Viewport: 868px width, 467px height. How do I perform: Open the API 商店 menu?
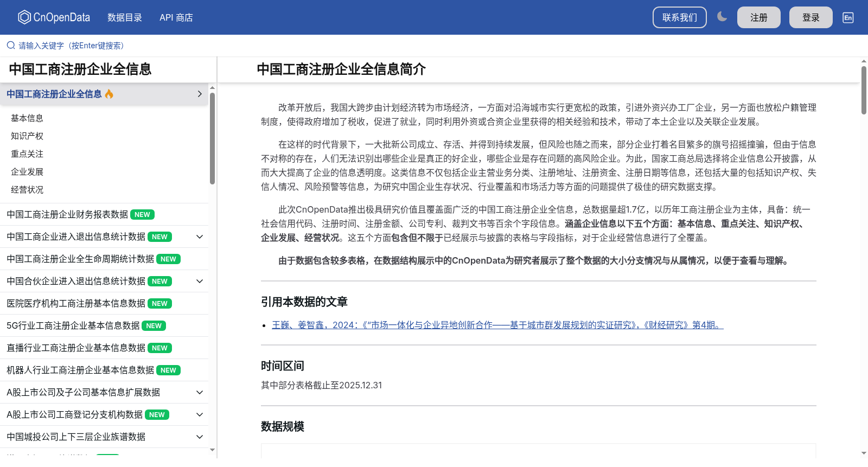coord(176,17)
